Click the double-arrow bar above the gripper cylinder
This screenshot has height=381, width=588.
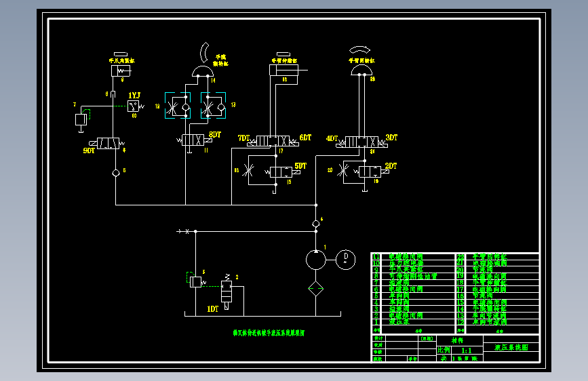tap(120, 54)
